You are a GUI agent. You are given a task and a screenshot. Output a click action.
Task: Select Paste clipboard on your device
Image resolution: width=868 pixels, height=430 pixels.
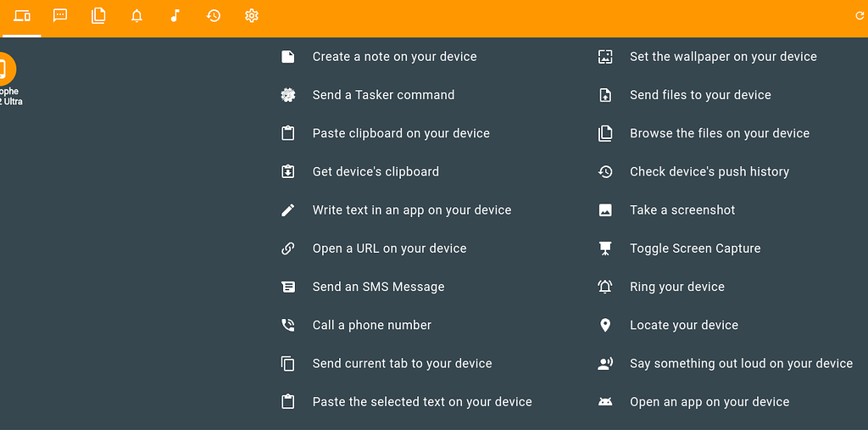pos(401,133)
